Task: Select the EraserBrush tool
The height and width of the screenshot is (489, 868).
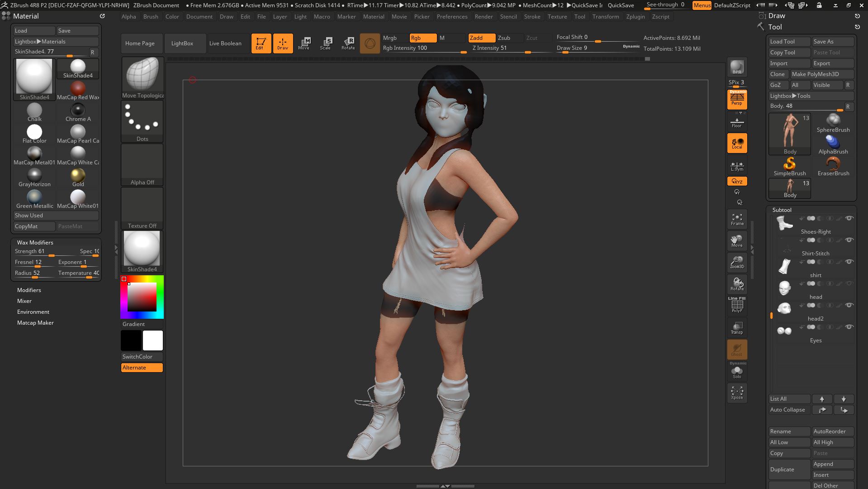Action: click(833, 167)
